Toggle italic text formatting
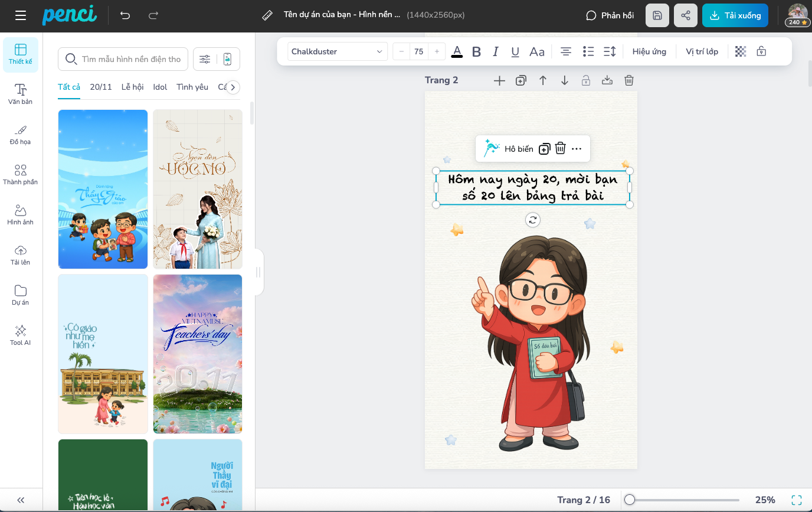 pyautogui.click(x=496, y=52)
